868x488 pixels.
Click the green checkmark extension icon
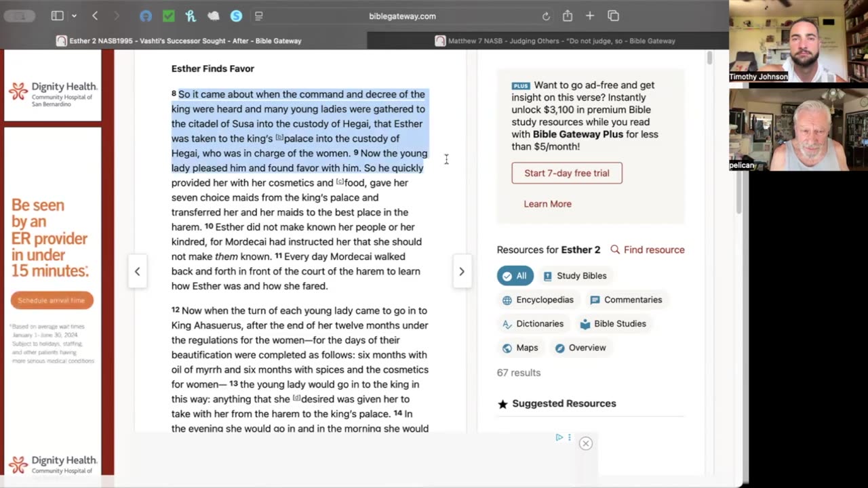tap(169, 16)
